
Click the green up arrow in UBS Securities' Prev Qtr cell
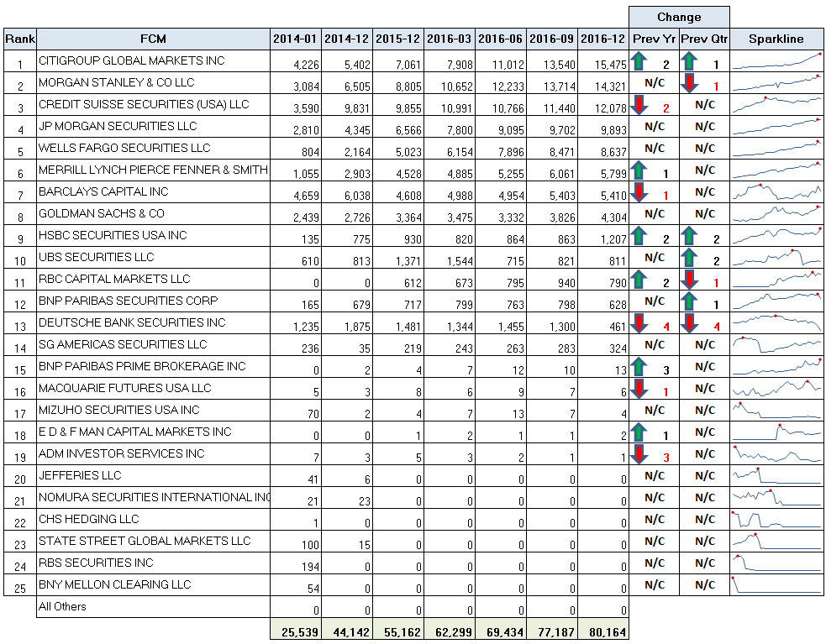point(690,258)
